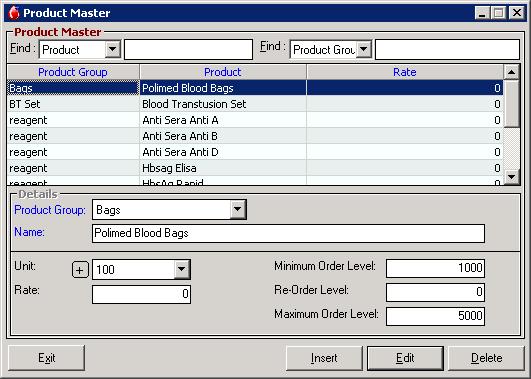Select the Polimed Blood Bags row

point(255,88)
